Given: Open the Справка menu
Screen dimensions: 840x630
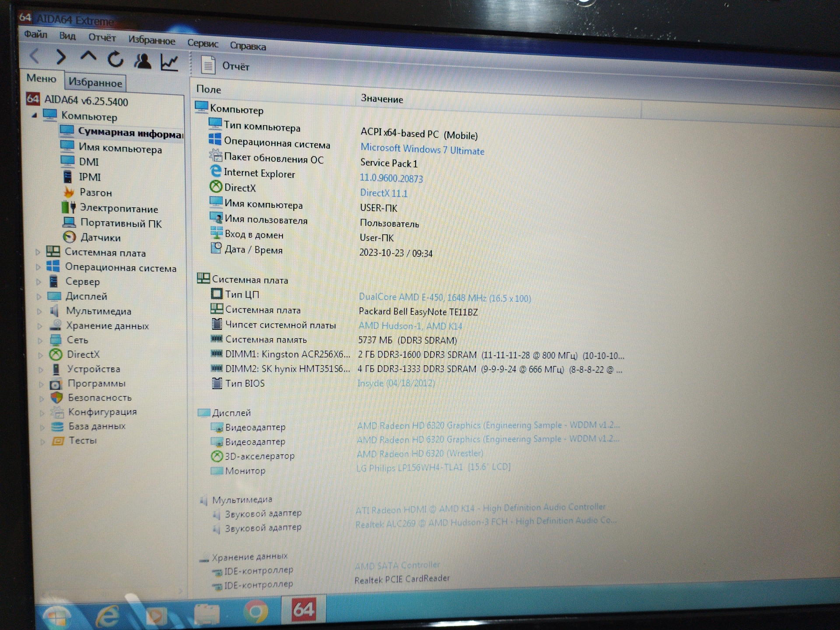Looking at the screenshot, I should pyautogui.click(x=248, y=45).
